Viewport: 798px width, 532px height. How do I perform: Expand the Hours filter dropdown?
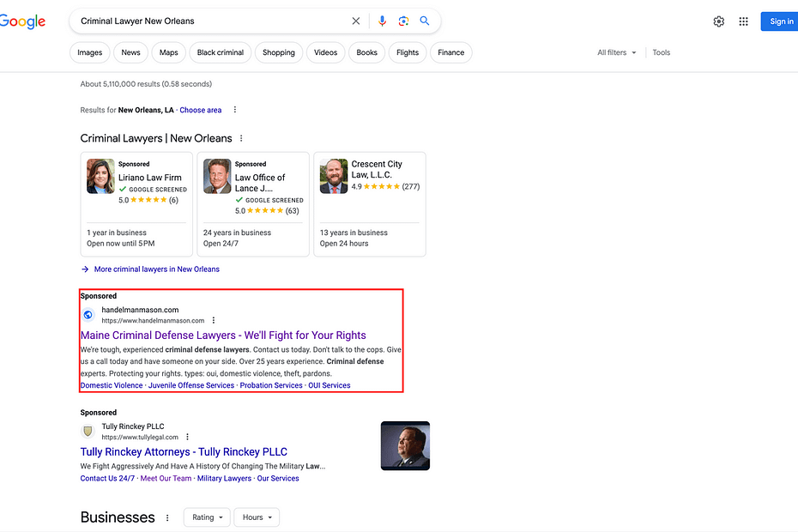257,517
